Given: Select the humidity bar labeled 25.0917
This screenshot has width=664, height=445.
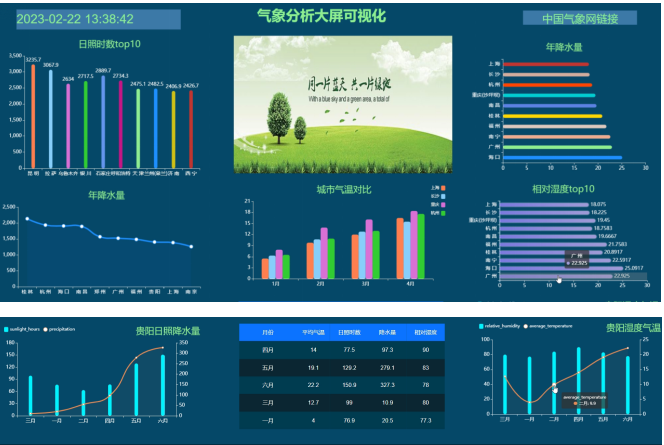Looking at the screenshot, I should (x=562, y=268).
